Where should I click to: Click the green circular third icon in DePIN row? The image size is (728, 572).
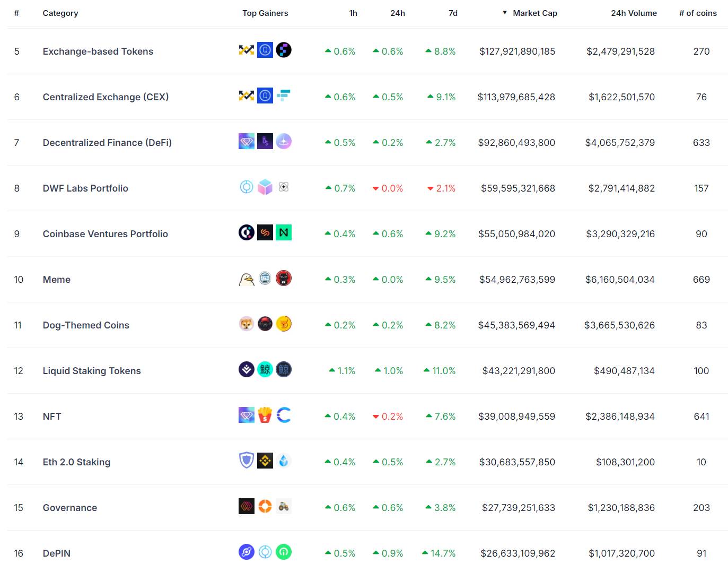pos(284,552)
